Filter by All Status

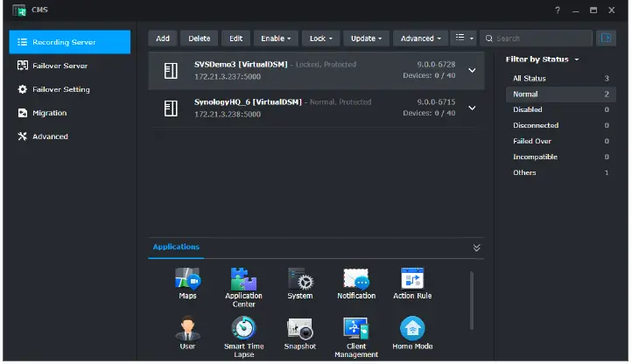click(560, 78)
